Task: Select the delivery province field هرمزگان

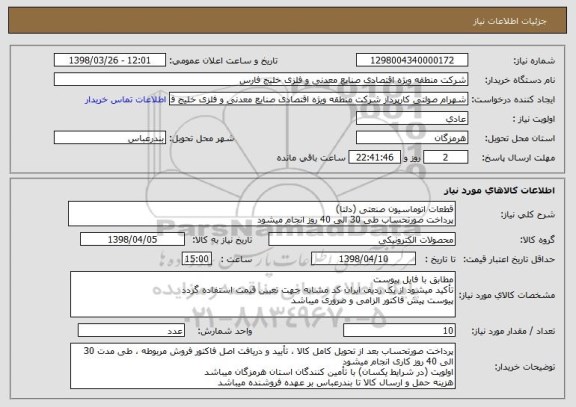Action: [x=412, y=138]
